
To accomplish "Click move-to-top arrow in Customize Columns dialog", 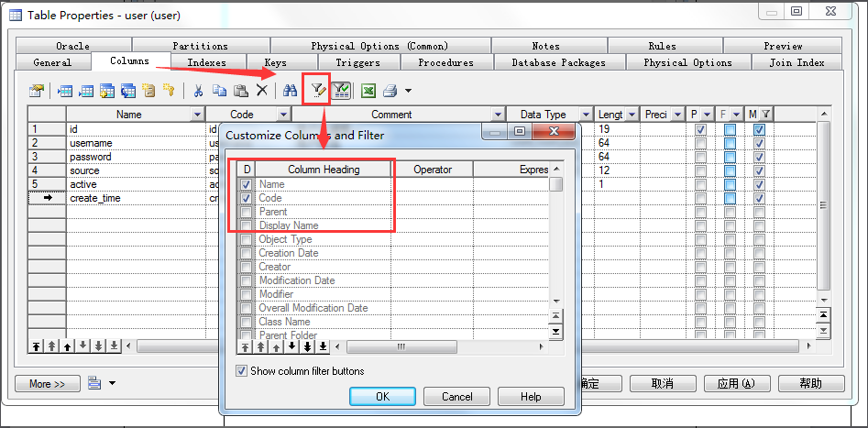I will coord(246,347).
